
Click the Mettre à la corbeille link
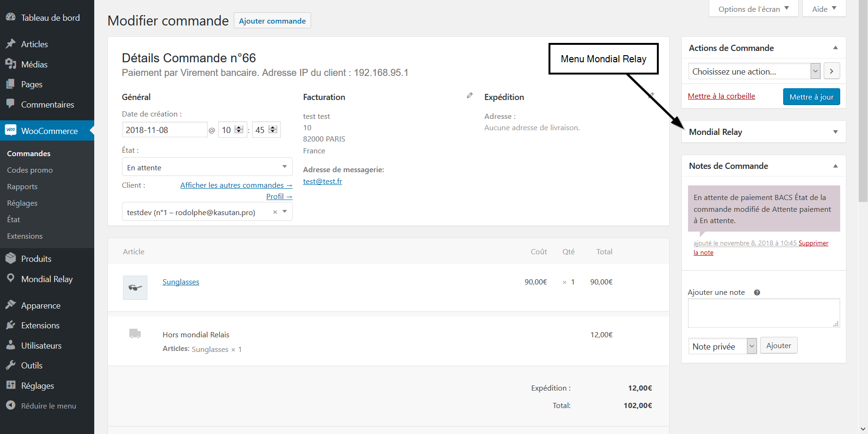(721, 96)
